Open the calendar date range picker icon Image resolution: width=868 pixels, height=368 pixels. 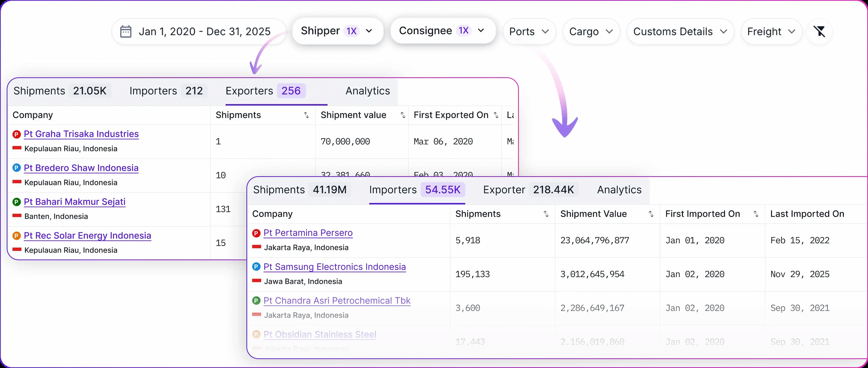126,31
